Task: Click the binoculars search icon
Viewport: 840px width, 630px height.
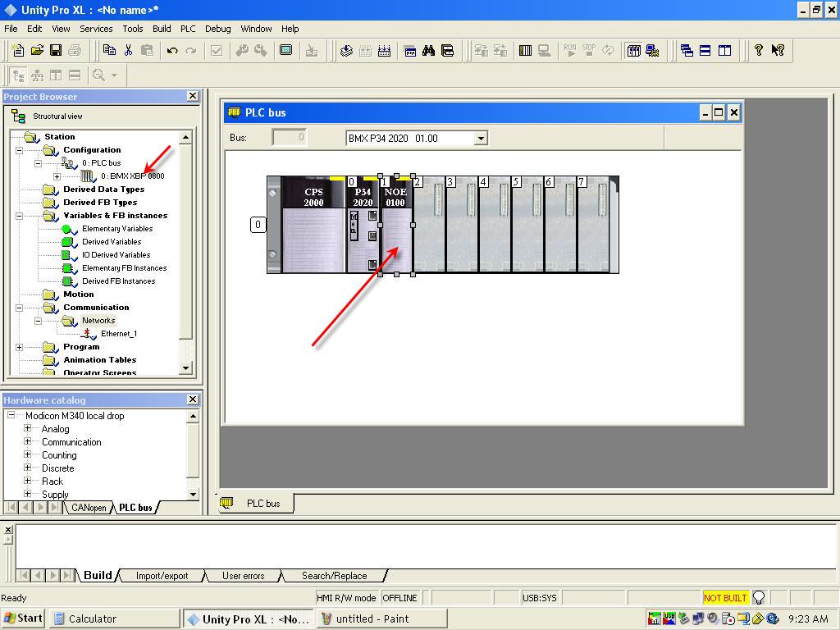Action: 428,50
